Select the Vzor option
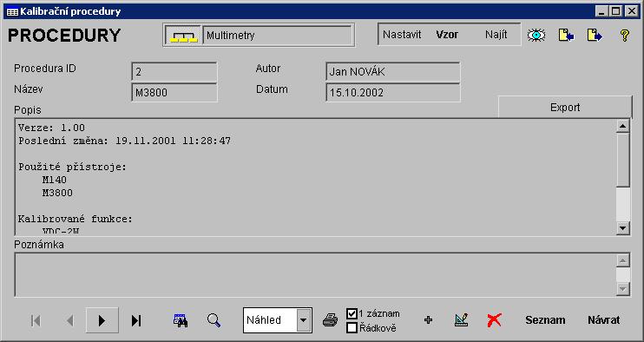 447,35
